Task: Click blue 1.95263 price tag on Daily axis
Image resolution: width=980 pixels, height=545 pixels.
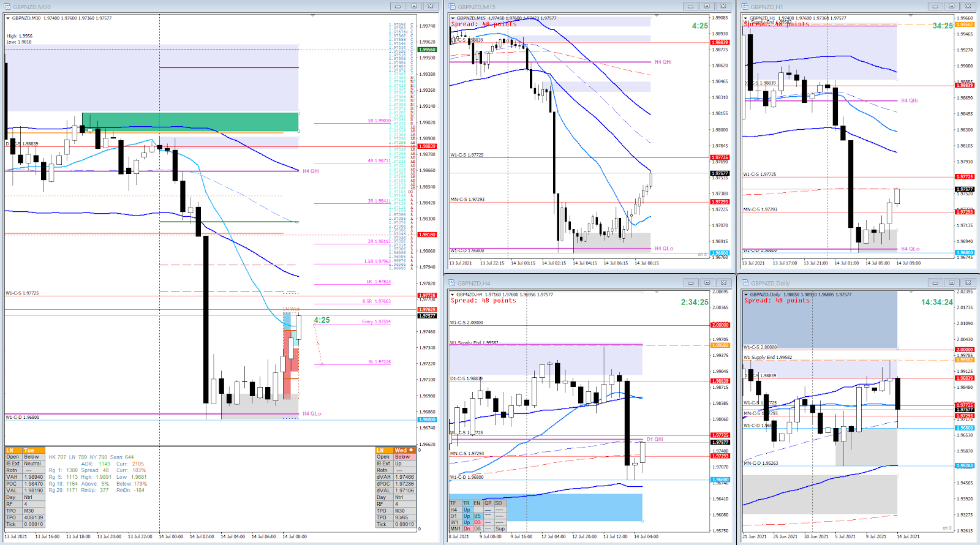Action: [x=965, y=466]
